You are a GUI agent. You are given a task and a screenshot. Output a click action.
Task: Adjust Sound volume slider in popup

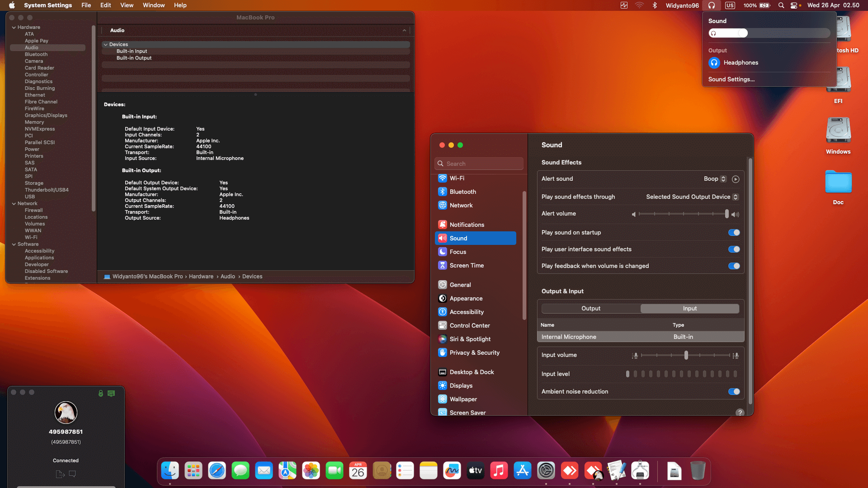769,33
